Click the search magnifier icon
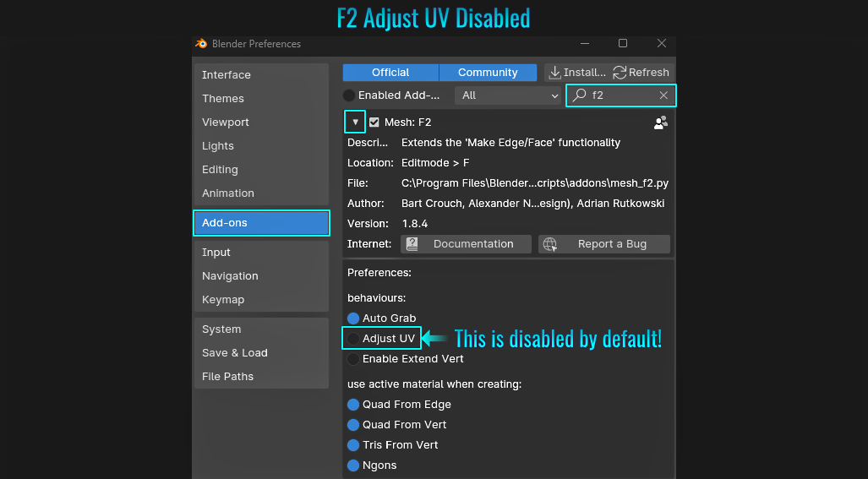868x479 pixels. coord(579,95)
